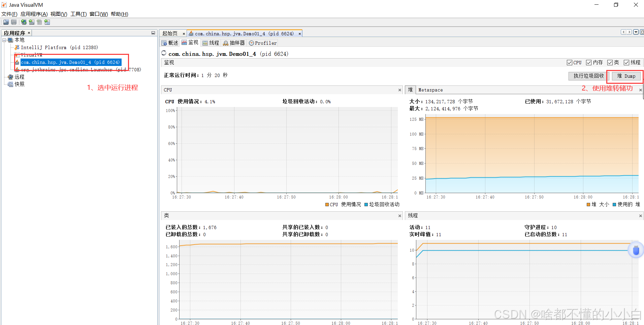The height and width of the screenshot is (325, 644).
Task: Switch to the Profiler tab
Action: 263,43
